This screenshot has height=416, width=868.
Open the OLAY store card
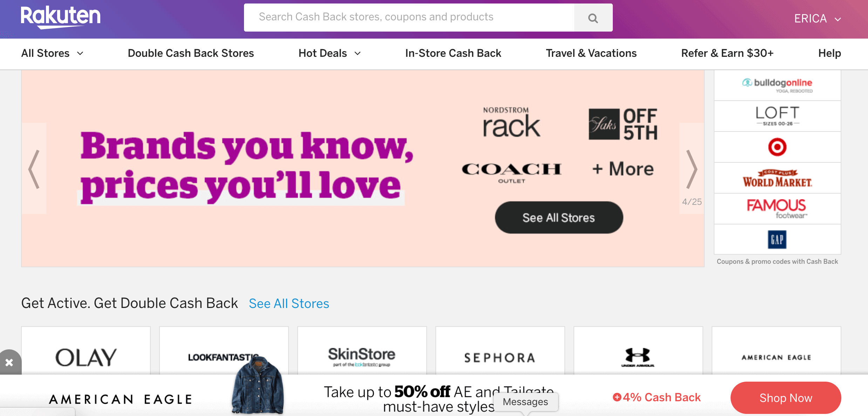[86, 351]
